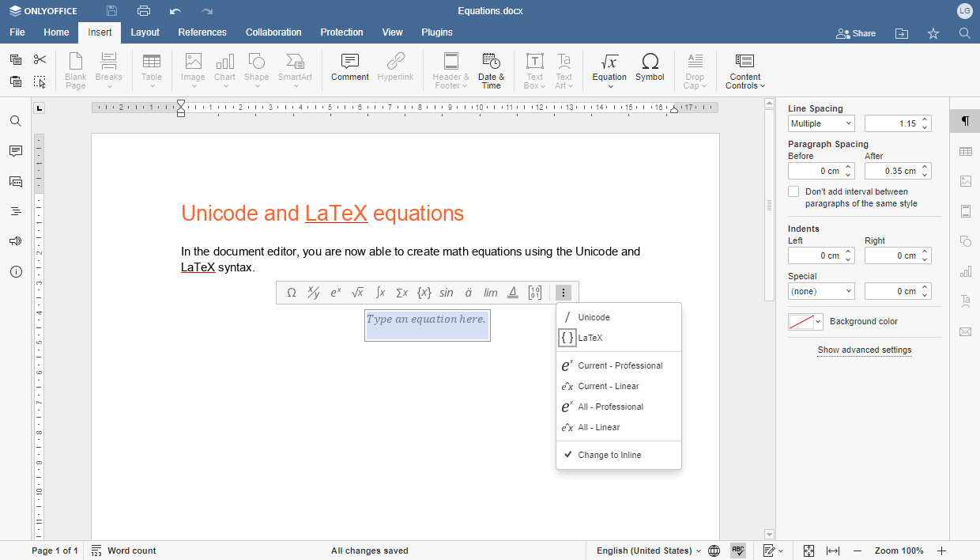
Task: Insert an integral from the equation toolbar
Action: point(380,292)
